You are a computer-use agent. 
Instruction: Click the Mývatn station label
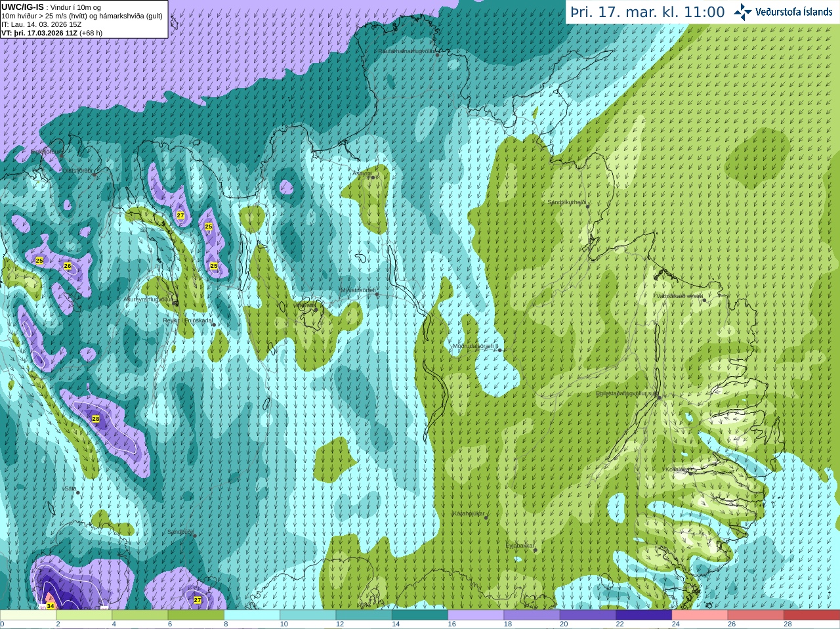(304, 305)
